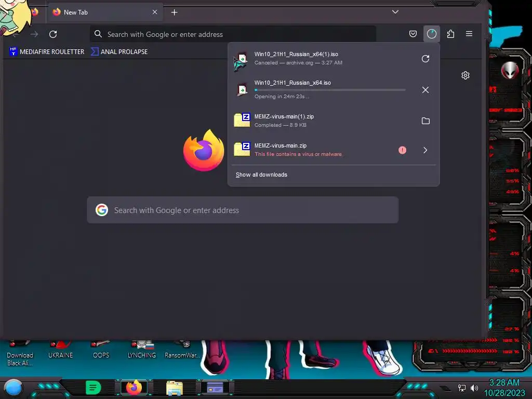Click the Win10_21H1_Russian_x64(1).iso file icon
This screenshot has height=399, width=532.
pyautogui.click(x=241, y=61)
